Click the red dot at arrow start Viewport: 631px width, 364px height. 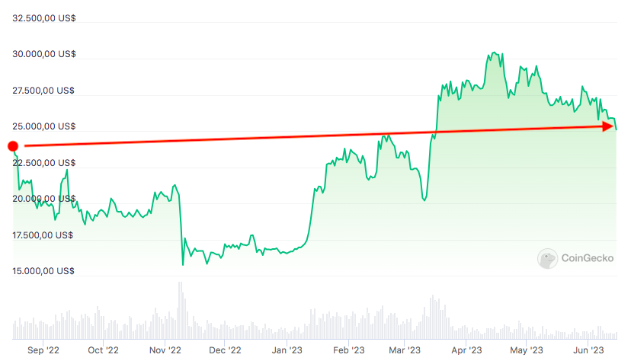(x=13, y=145)
